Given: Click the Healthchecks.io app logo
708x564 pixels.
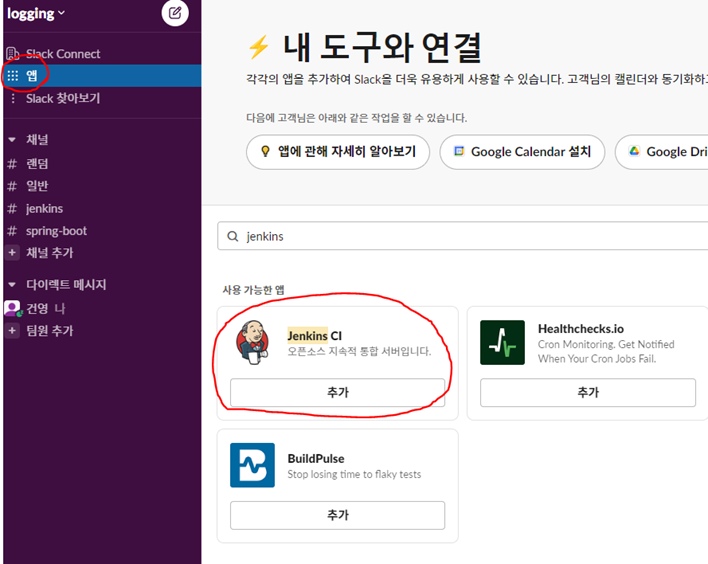Looking at the screenshot, I should pos(503,342).
